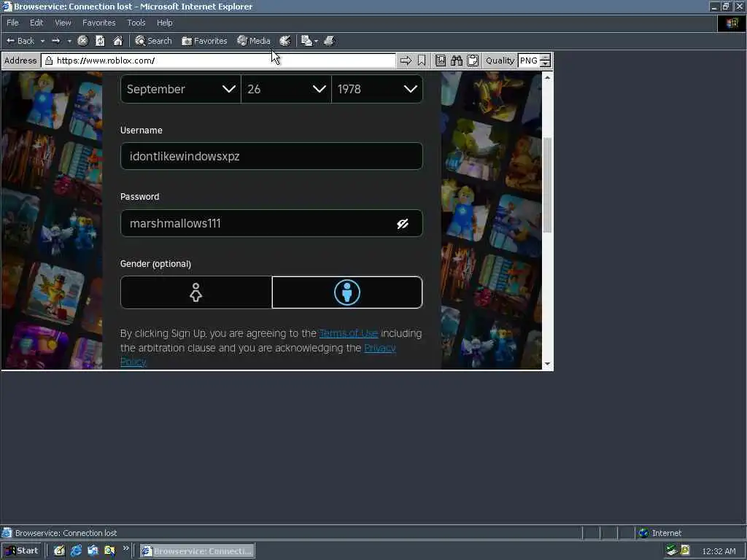Open the View menu
Viewport: 747px width, 560px height.
pyautogui.click(x=63, y=23)
